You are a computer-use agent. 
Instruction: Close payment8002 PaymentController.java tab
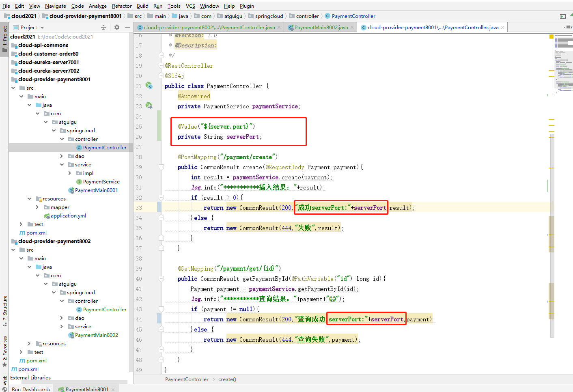(279, 27)
